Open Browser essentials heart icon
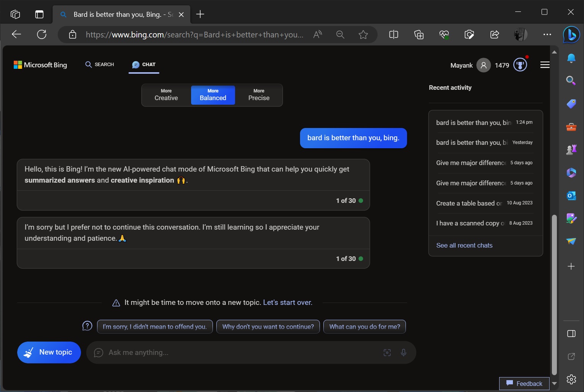This screenshot has width=584, height=392. [x=444, y=35]
